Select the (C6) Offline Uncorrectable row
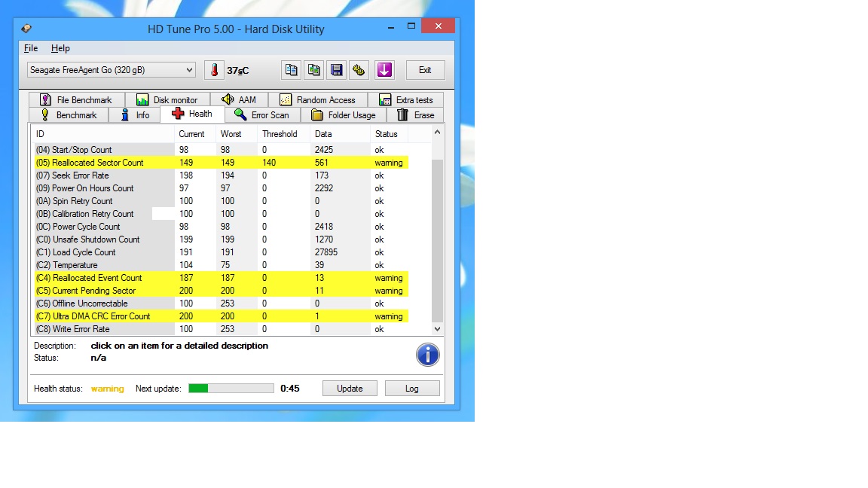 point(222,303)
